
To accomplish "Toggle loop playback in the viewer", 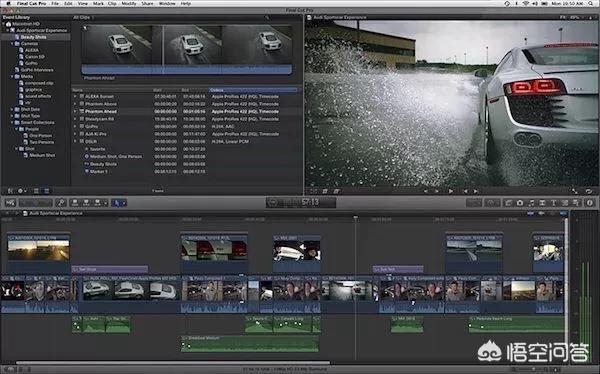I will (x=589, y=191).
